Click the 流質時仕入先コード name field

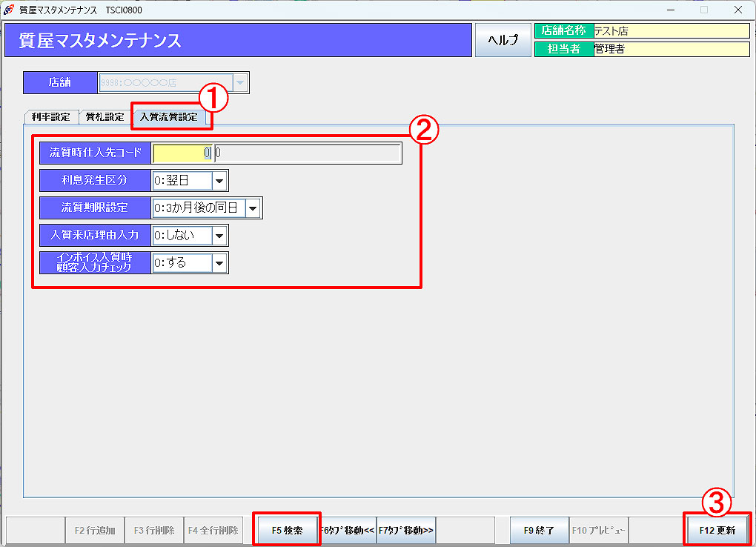pyautogui.click(x=308, y=153)
